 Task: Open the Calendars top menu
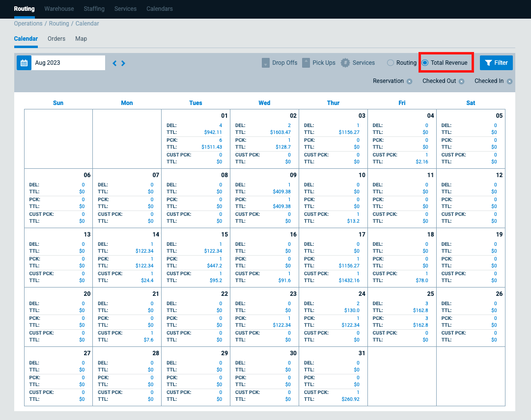pyautogui.click(x=160, y=9)
